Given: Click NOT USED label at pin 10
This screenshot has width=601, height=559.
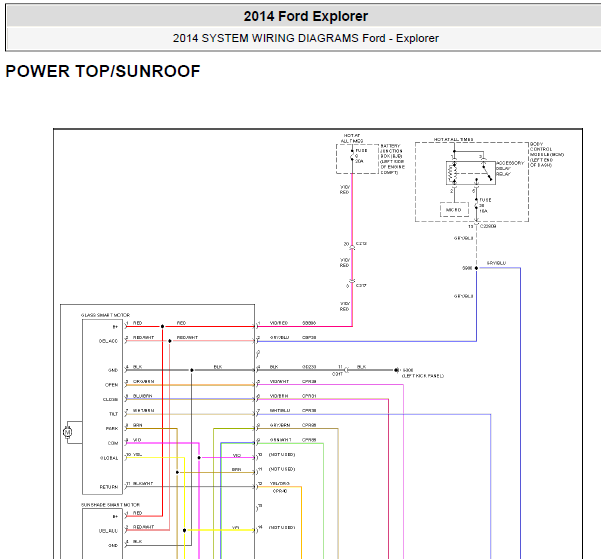Looking at the screenshot, I should [x=282, y=455].
